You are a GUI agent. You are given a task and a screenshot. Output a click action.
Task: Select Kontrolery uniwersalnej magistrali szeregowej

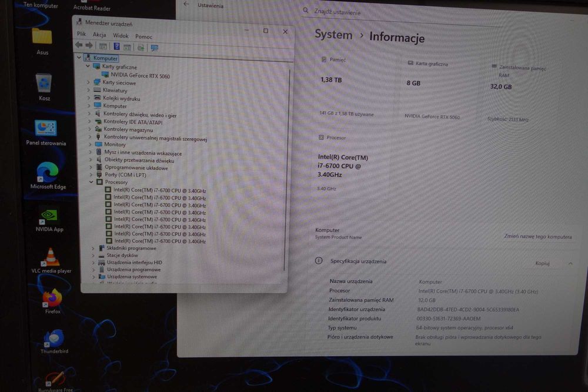coord(155,138)
